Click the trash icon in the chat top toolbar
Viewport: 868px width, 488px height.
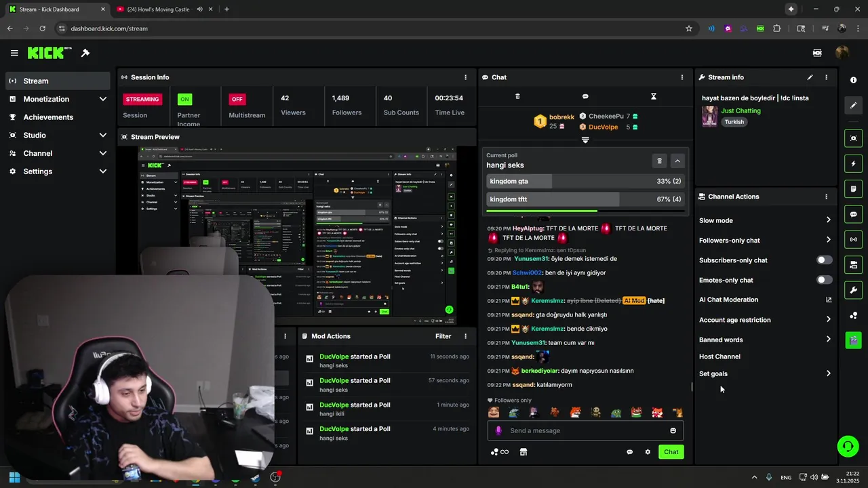517,96
